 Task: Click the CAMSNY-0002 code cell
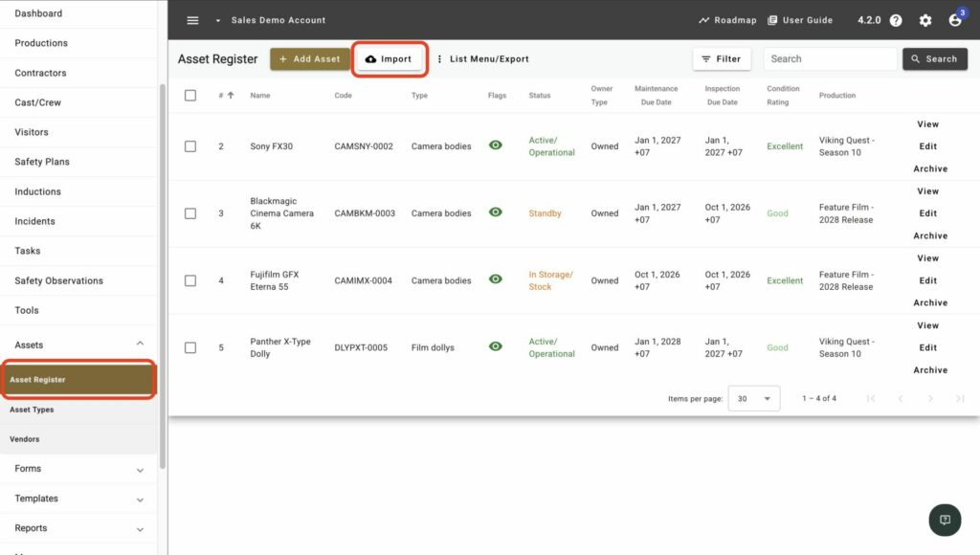tap(364, 146)
